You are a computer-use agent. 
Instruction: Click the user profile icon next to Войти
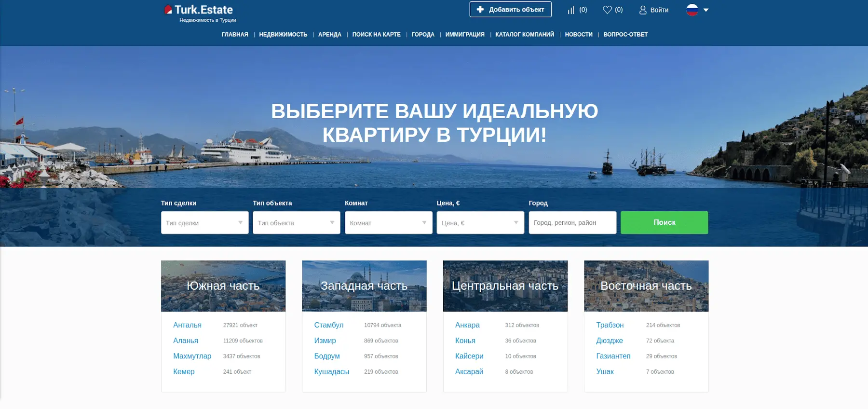pyautogui.click(x=643, y=10)
